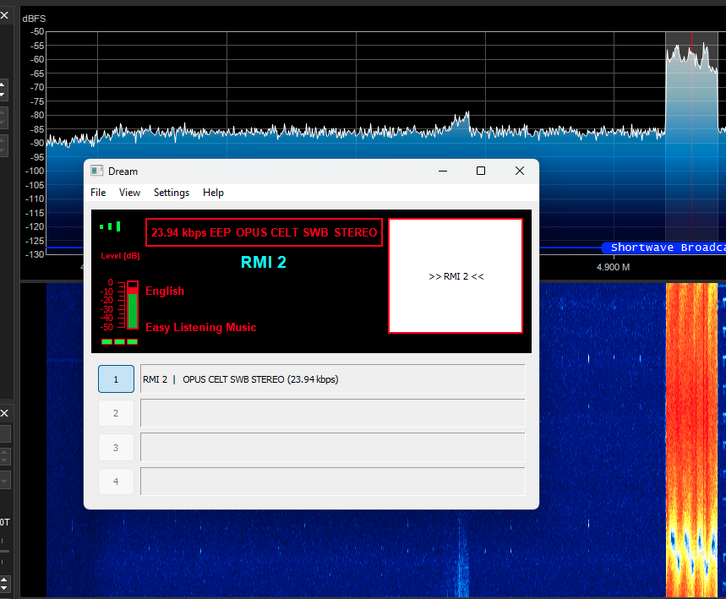Screen dimensions: 726x599
Task: Click the '>> RMI 2 <<' text message box
Action: tap(456, 276)
